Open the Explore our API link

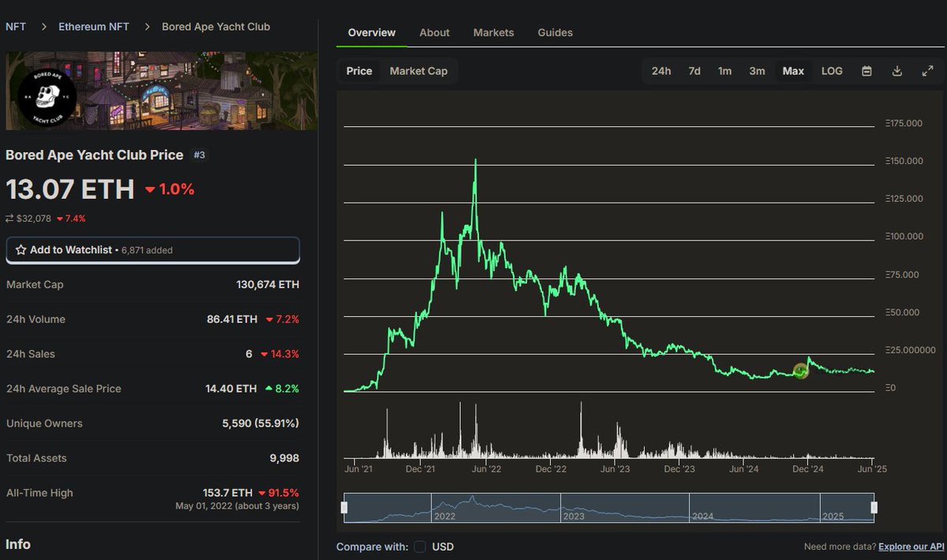coord(911,547)
